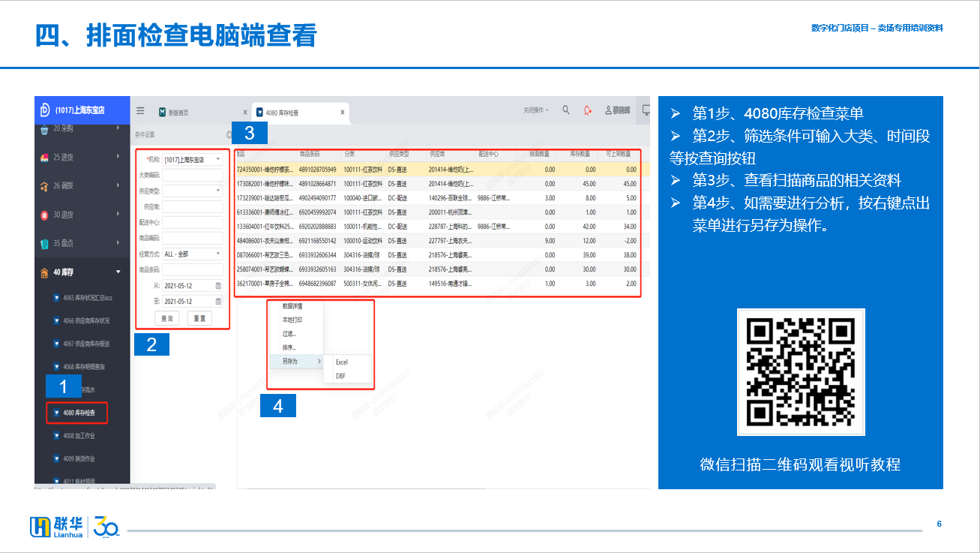
Task: Open the 机构 dropdown
Action: click(x=218, y=160)
